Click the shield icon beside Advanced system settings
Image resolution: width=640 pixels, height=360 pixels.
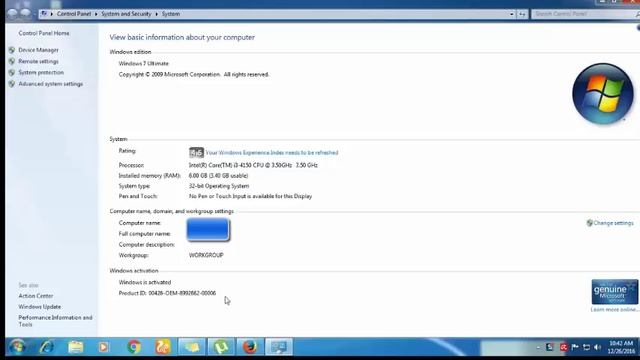point(11,84)
